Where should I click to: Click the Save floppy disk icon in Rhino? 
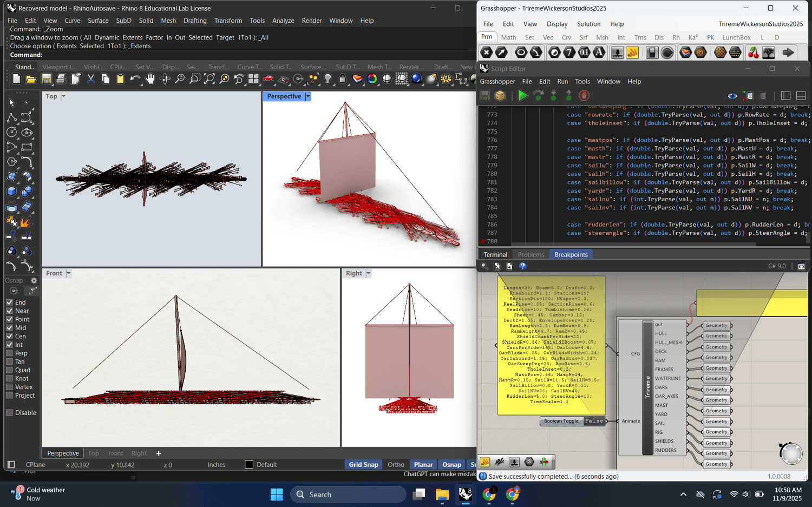pos(47,79)
